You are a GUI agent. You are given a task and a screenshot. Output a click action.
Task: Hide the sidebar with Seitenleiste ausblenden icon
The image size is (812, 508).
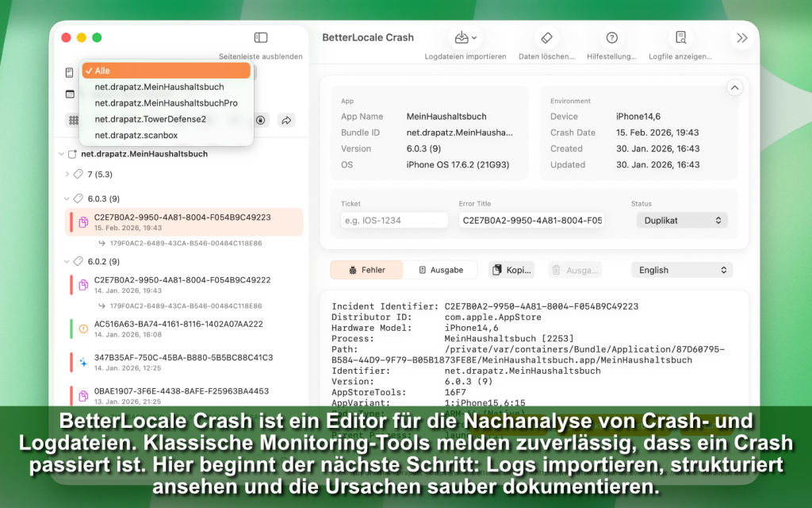[260, 38]
